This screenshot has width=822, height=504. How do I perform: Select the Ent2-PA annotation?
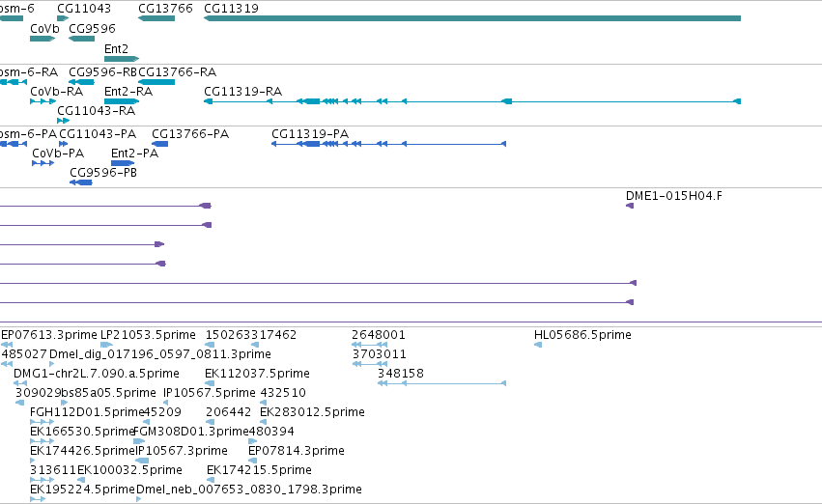coord(123,163)
